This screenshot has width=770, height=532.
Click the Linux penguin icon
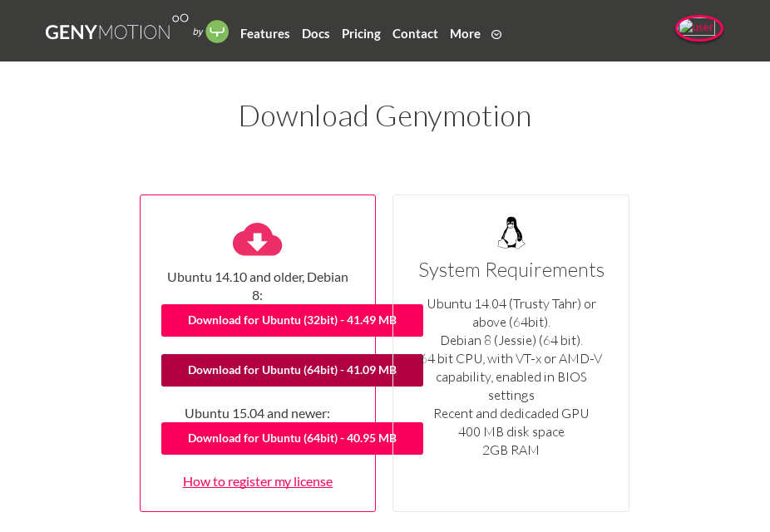point(511,233)
